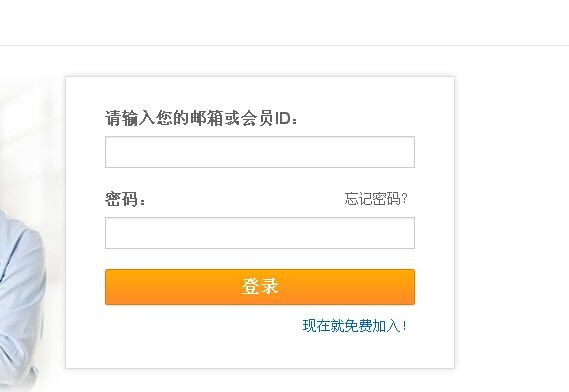Submit the form with the 登录 button
Screen dimensions: 569x392
260,287
